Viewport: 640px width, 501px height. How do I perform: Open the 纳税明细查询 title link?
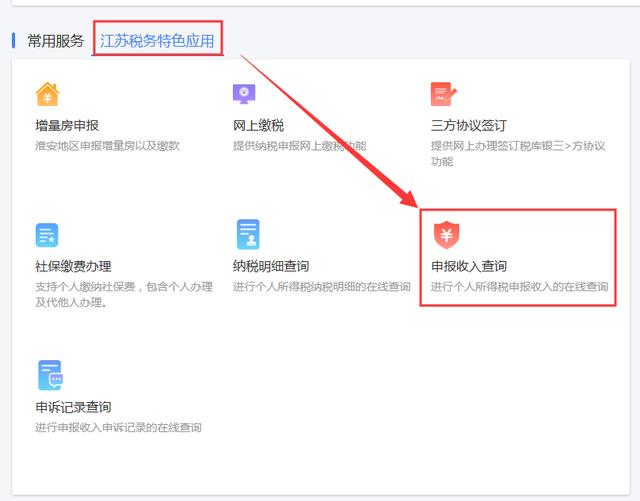click(270, 266)
